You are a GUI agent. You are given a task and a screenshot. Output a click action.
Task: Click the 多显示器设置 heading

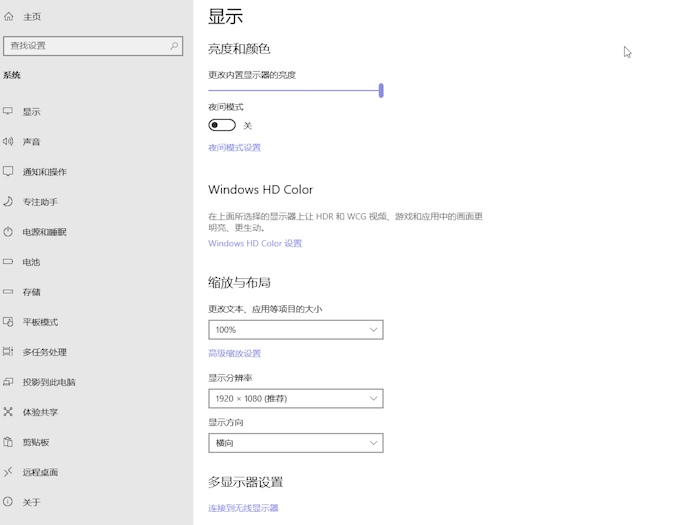246,482
